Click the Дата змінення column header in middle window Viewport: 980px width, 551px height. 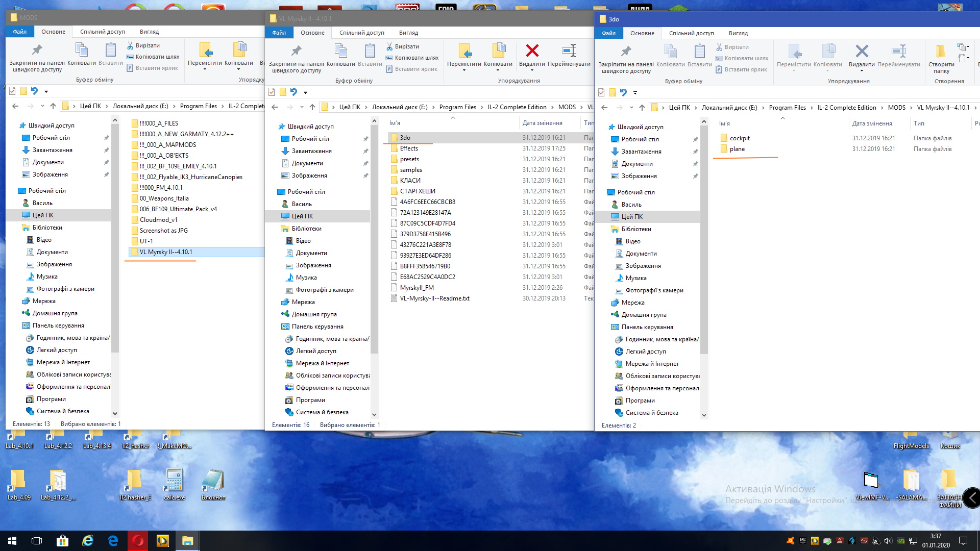(x=542, y=123)
